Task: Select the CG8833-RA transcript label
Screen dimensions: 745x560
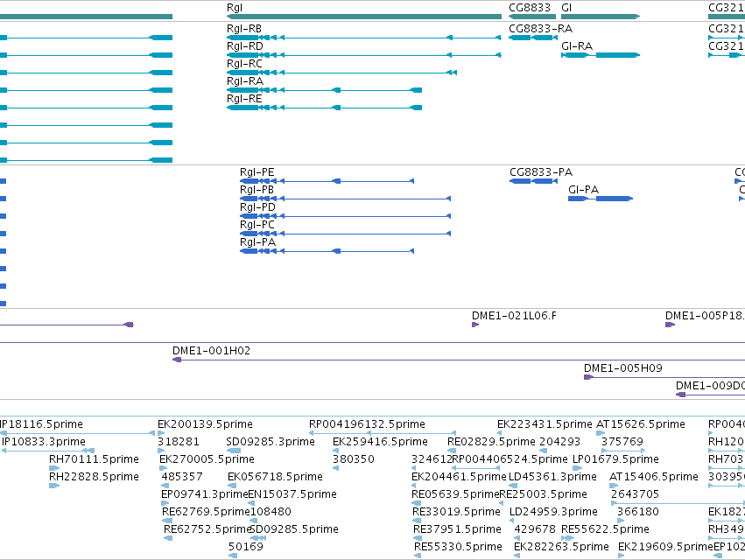Action: 541,29
